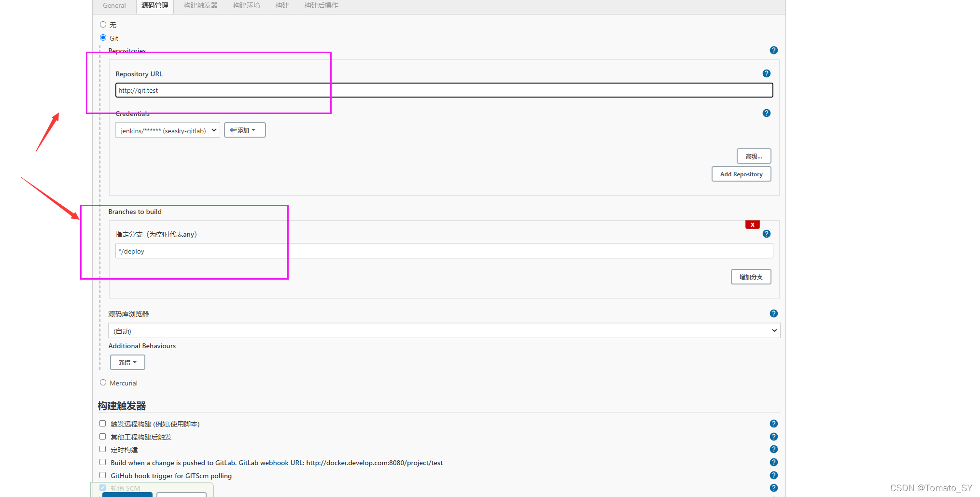Open help icon for branch specifier
Viewport: 980px width, 497px height.
[x=766, y=234]
